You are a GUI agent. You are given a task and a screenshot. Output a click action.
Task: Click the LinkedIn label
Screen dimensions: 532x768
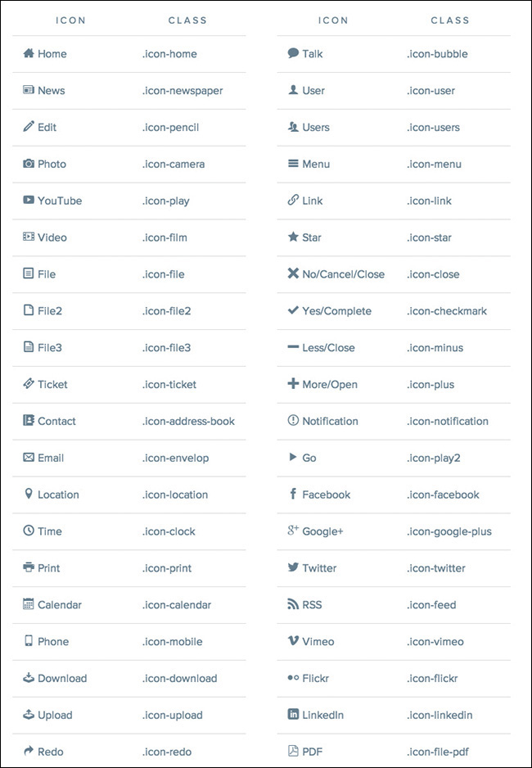tap(322, 715)
